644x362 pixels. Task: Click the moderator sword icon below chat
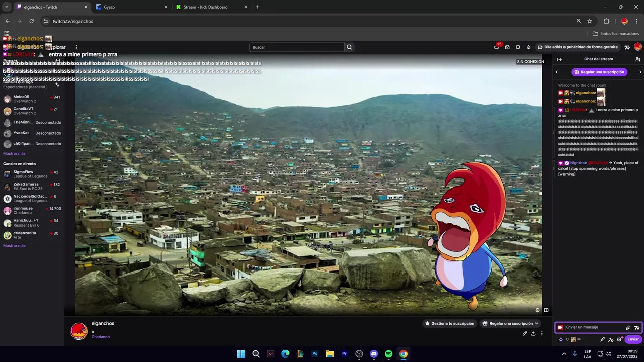click(x=602, y=339)
